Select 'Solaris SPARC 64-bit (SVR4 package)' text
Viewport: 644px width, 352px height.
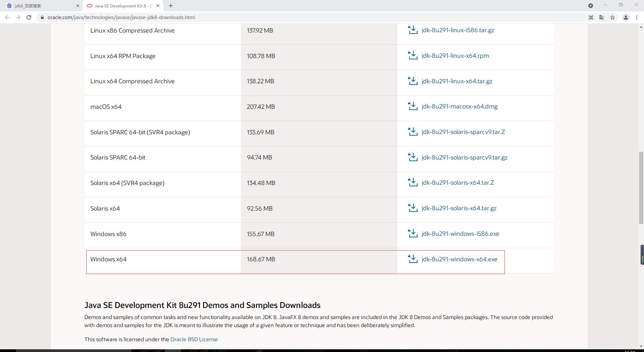pos(140,132)
